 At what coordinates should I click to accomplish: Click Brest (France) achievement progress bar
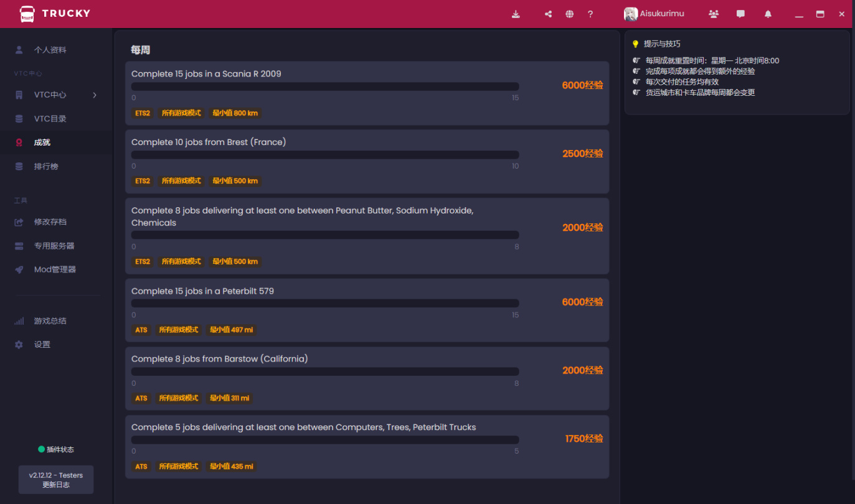(x=325, y=155)
